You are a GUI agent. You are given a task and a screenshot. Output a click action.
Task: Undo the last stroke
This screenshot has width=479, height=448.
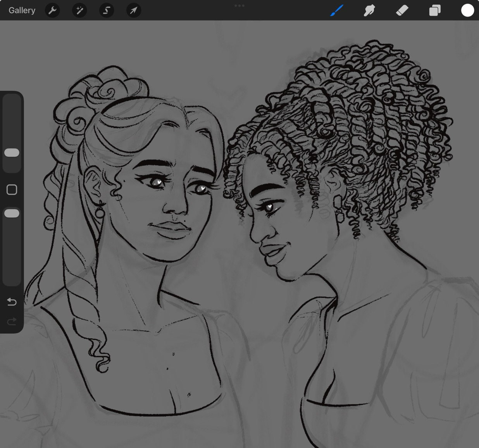point(12,302)
